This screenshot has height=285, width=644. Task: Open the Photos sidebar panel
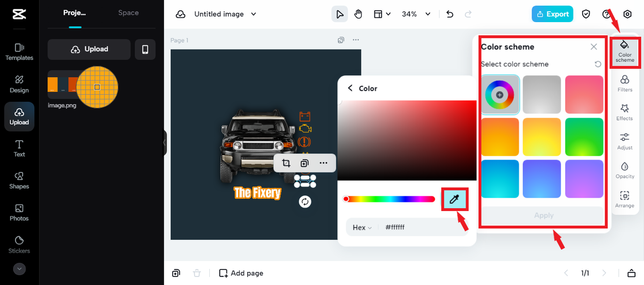click(19, 212)
